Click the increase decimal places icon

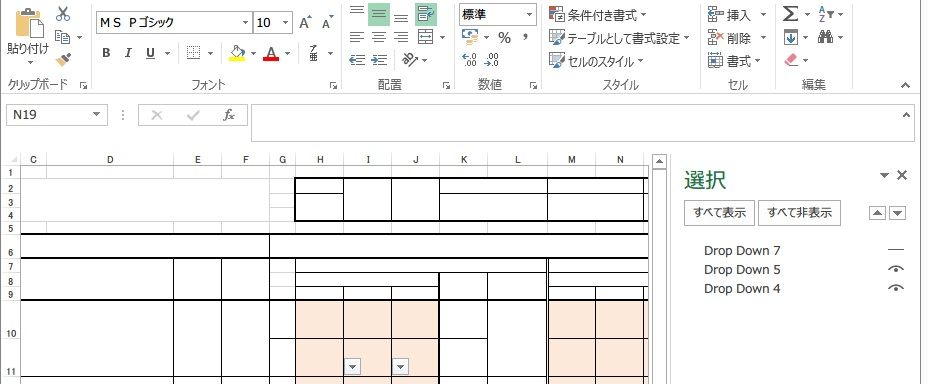point(469,60)
